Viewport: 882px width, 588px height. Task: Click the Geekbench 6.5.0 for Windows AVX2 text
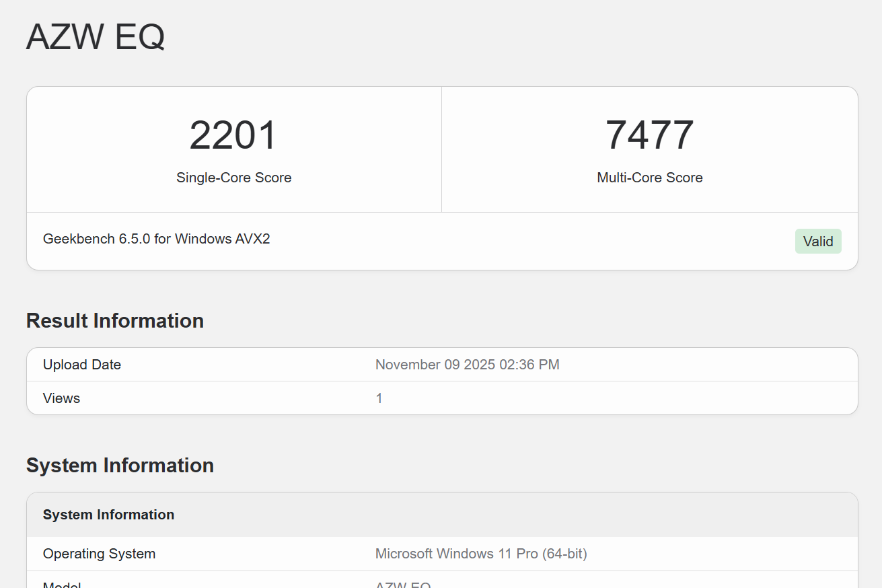pyautogui.click(x=156, y=239)
